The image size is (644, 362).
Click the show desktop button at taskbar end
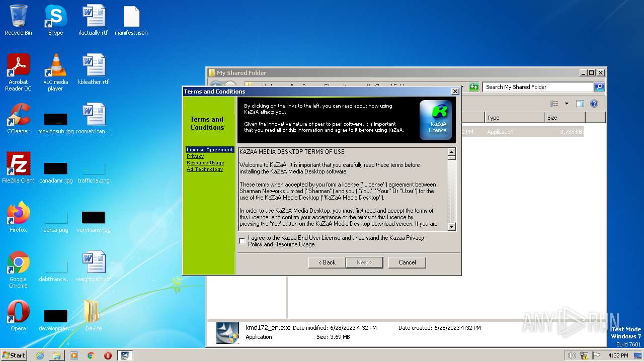(x=639, y=355)
